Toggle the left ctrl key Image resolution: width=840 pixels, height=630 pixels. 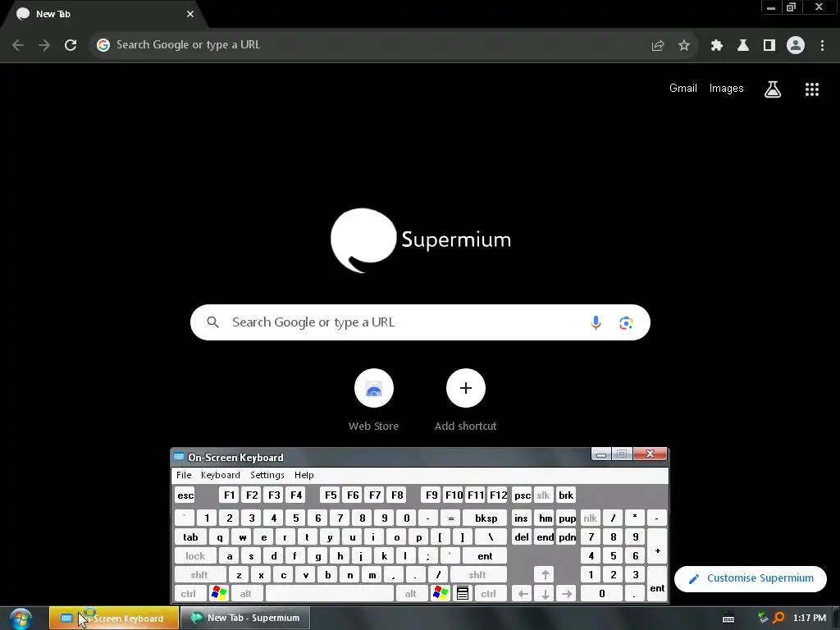189,594
